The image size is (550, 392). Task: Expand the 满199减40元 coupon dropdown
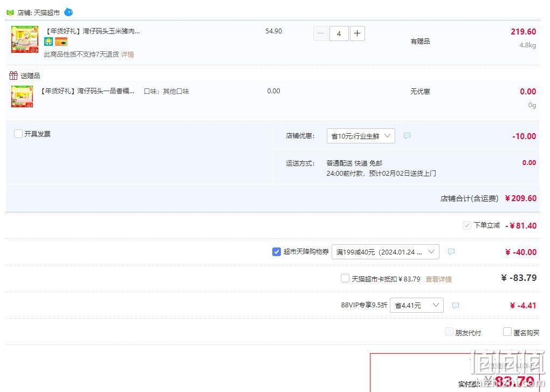[385, 252]
